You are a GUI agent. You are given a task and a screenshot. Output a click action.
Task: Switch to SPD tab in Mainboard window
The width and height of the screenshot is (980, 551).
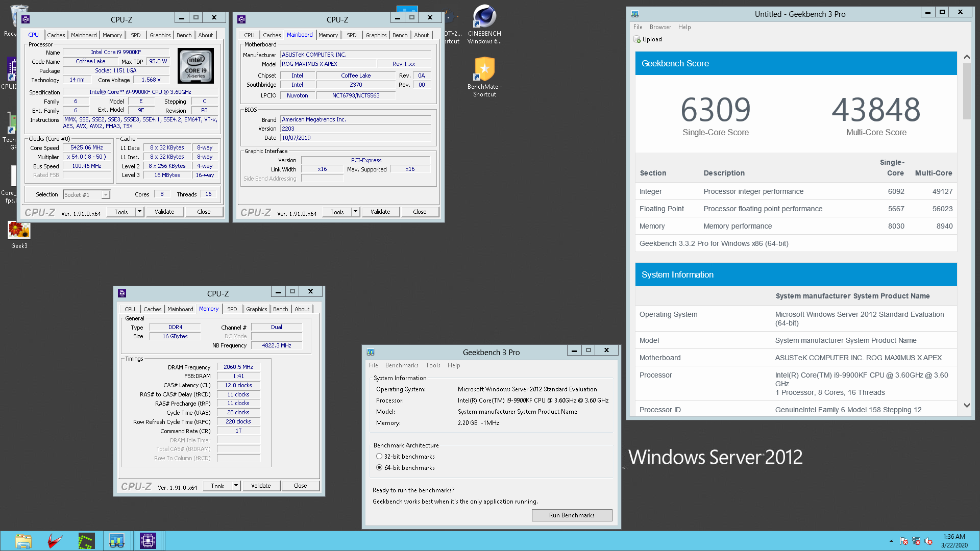[351, 35]
